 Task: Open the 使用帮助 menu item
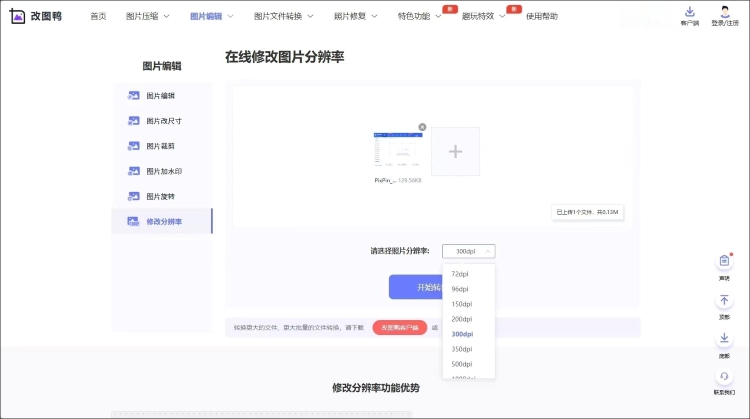point(542,16)
